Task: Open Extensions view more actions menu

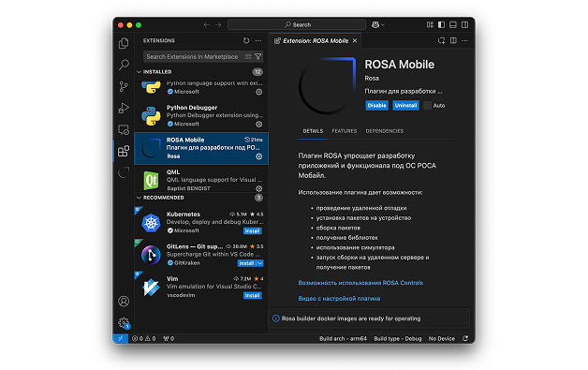Action: (258, 40)
